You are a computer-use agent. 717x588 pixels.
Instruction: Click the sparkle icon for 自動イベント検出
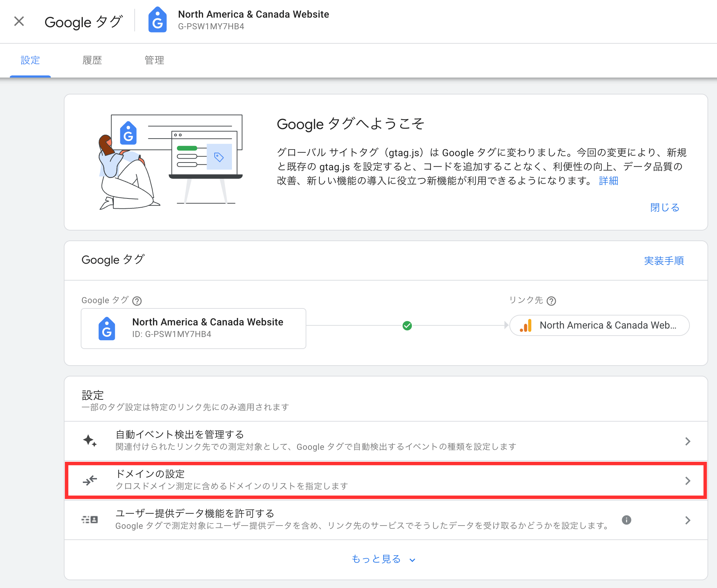click(90, 441)
